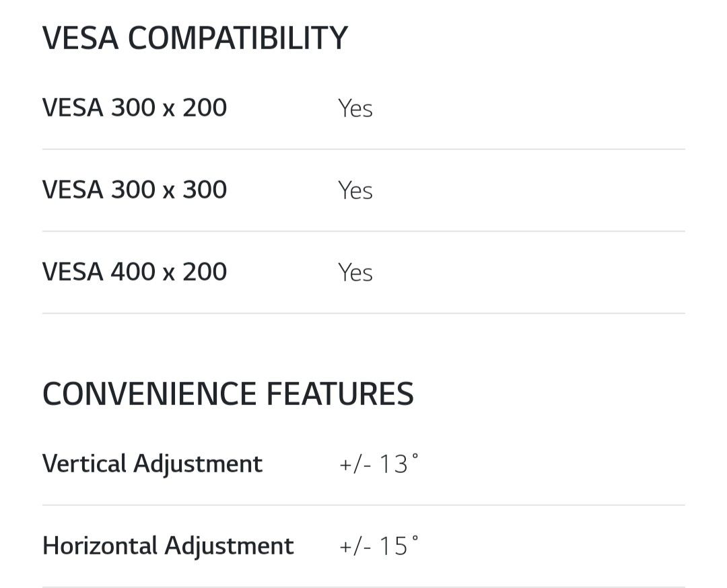Click the +/- 13 vertical adjustment value

[374, 464]
